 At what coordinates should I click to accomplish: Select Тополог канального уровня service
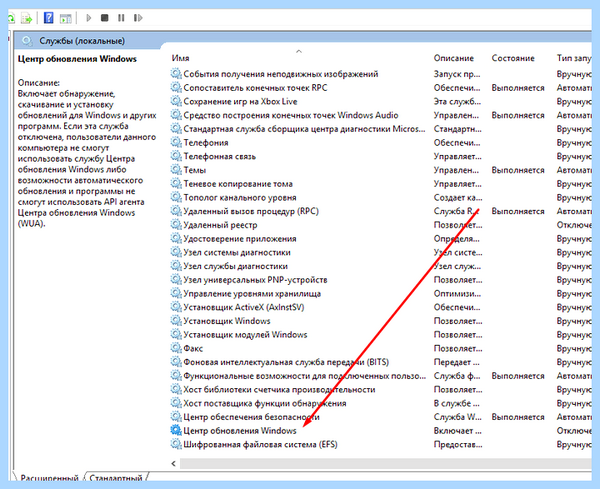point(240,197)
